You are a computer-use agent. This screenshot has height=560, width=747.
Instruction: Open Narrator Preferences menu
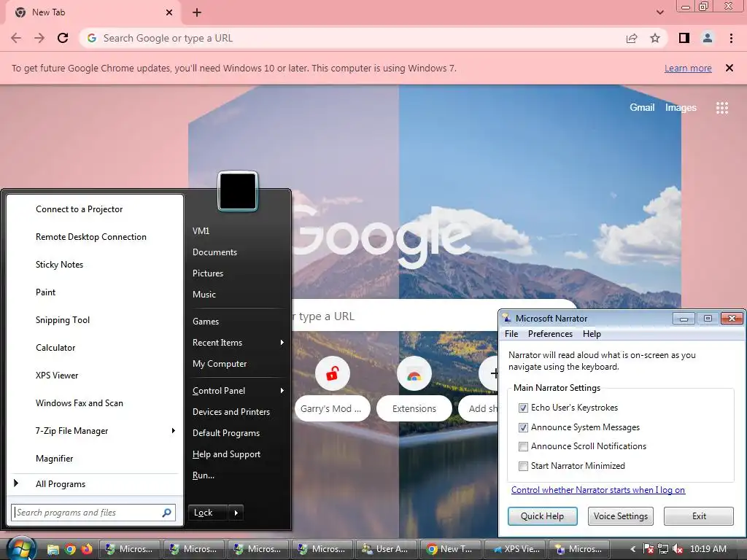550,334
